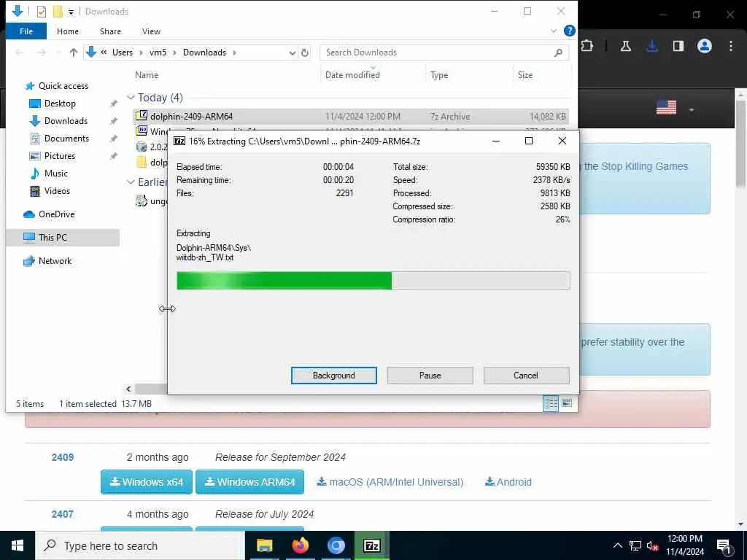Open macOS (ARM/Intel Universal) download link
747x560 pixels.
pyautogui.click(x=390, y=482)
